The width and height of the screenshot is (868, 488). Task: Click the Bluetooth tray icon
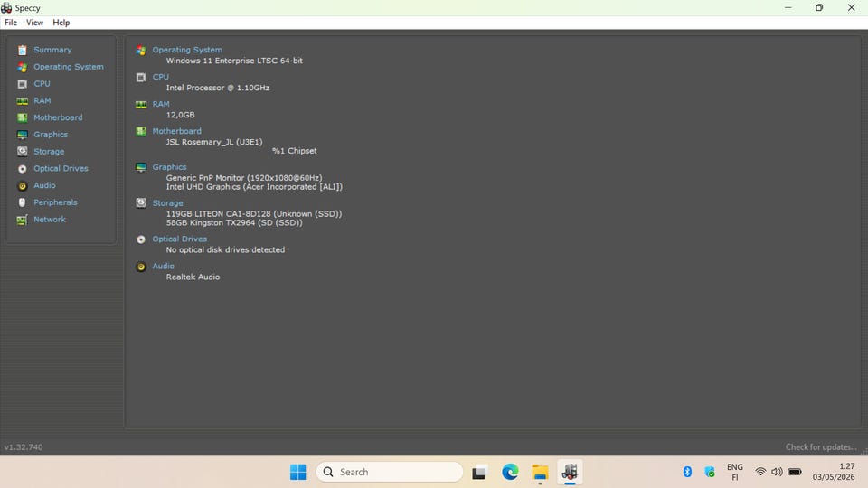point(687,472)
